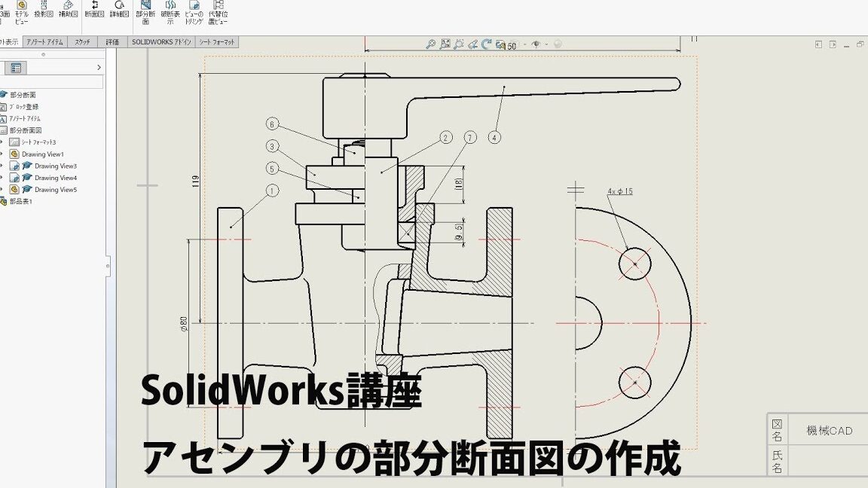Select balloon number 5 in the drawing
The height and width of the screenshot is (488, 868).
(x=272, y=168)
